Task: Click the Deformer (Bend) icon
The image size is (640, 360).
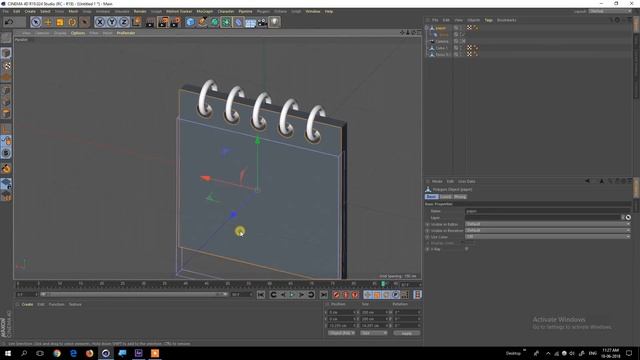Action: coord(238,22)
